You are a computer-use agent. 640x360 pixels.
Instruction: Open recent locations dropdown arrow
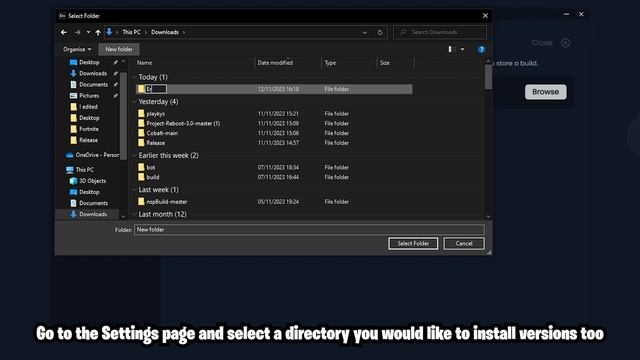pyautogui.click(x=88, y=32)
